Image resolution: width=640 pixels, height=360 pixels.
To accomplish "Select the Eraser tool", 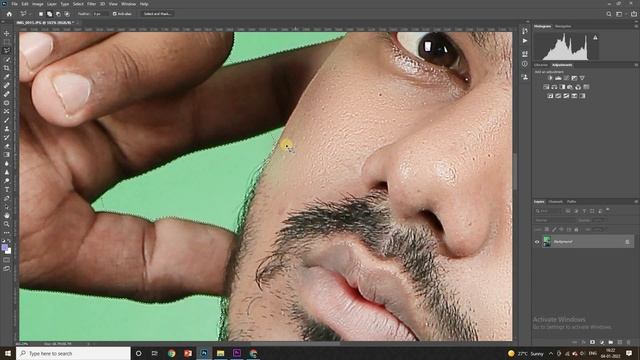I will 7,146.
